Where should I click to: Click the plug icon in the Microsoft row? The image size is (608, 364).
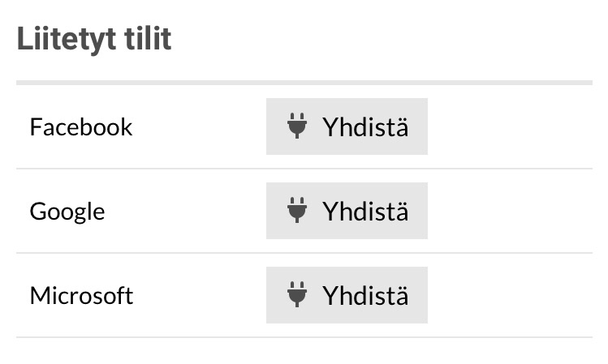coord(297,295)
